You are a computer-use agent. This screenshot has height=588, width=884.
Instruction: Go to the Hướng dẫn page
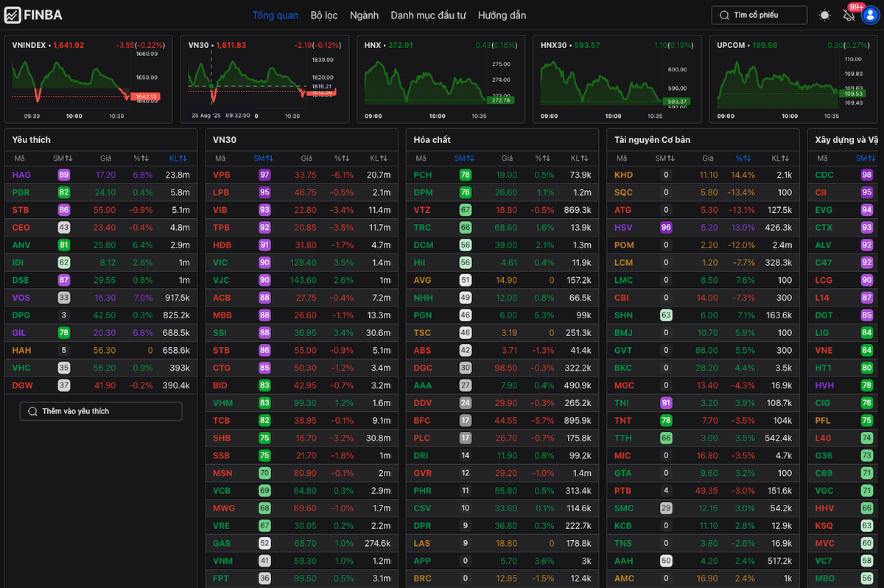point(502,15)
